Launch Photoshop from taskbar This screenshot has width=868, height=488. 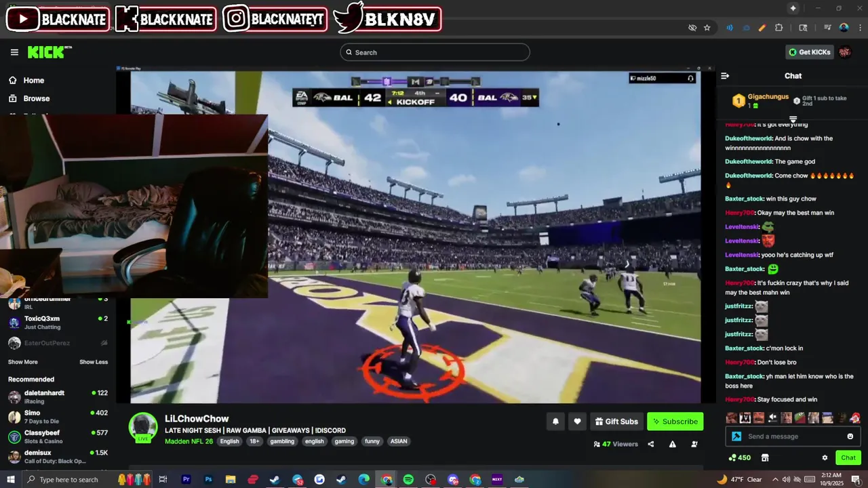(208, 479)
